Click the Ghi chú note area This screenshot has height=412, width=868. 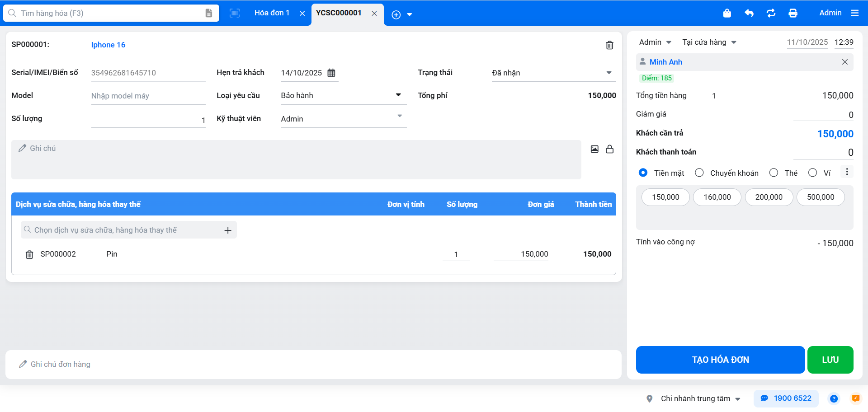(296, 159)
